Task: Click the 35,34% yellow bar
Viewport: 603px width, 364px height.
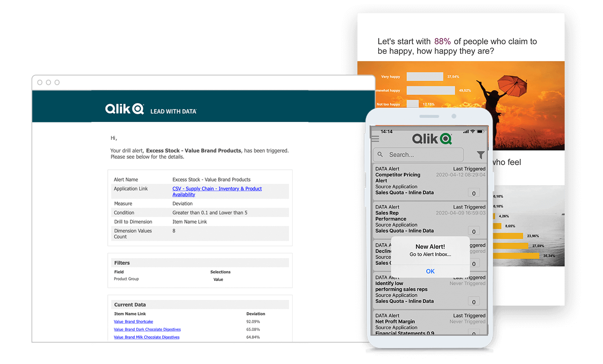Action: pos(517,256)
